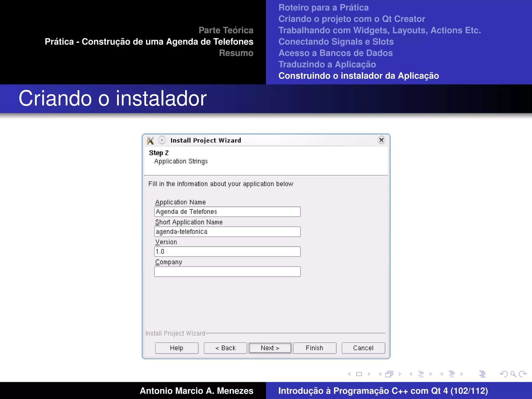
Task: Click the < Back button
Action: (x=225, y=348)
